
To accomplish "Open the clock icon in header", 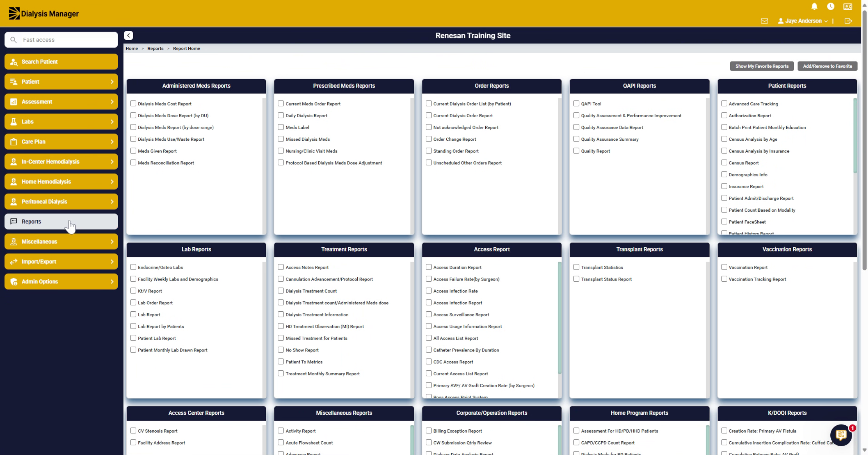I will pyautogui.click(x=831, y=7).
